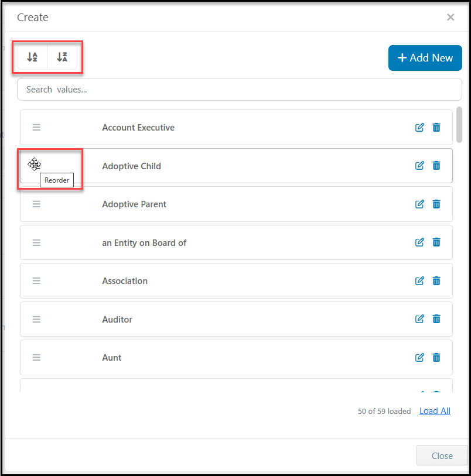Select the Aunt text
Image resolution: width=471 pixels, height=476 pixels.
pos(112,358)
